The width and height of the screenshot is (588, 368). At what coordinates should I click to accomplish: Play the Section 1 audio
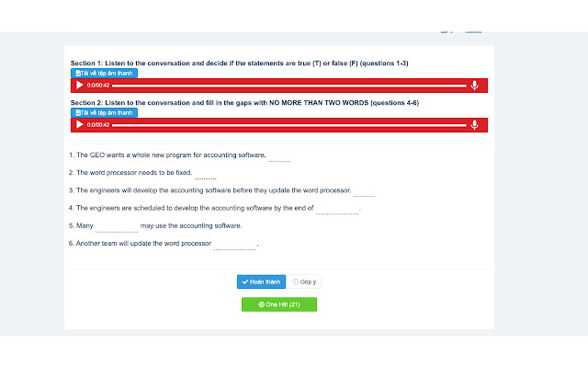(80, 86)
